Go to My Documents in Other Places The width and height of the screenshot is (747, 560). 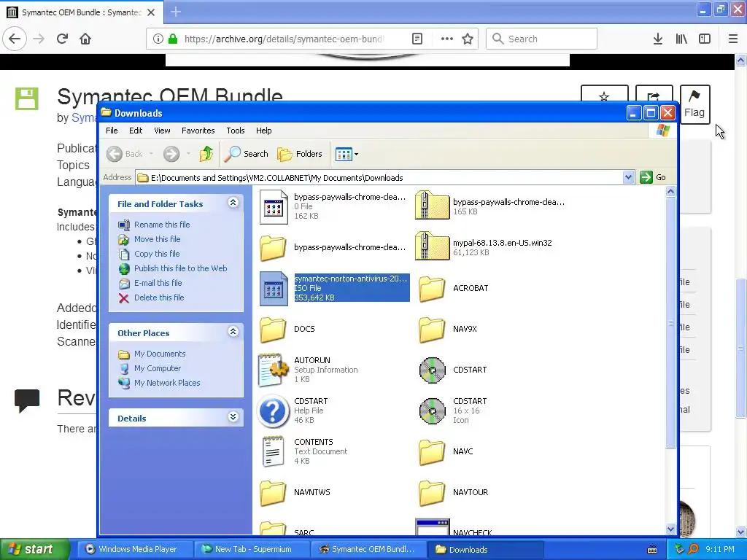(160, 354)
